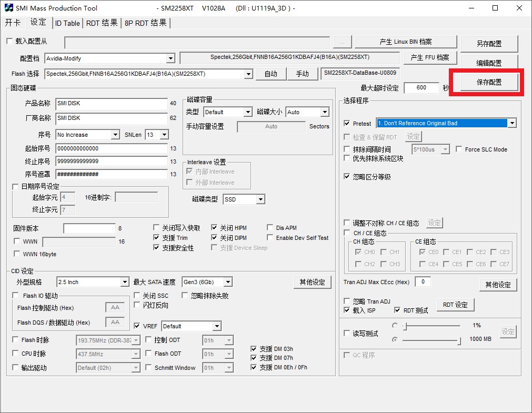This screenshot has width=532, height=413.
Task: Open the 配置档 Avidia-Modify dropdown
Action: click(x=170, y=58)
